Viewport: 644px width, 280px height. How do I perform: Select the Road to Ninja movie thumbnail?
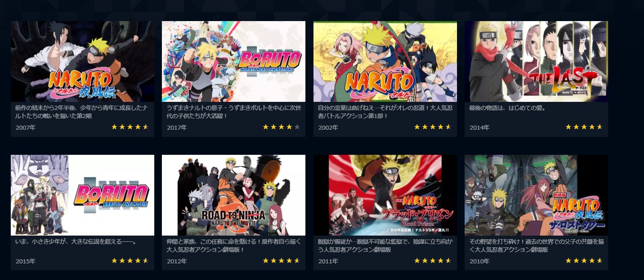coord(234,195)
